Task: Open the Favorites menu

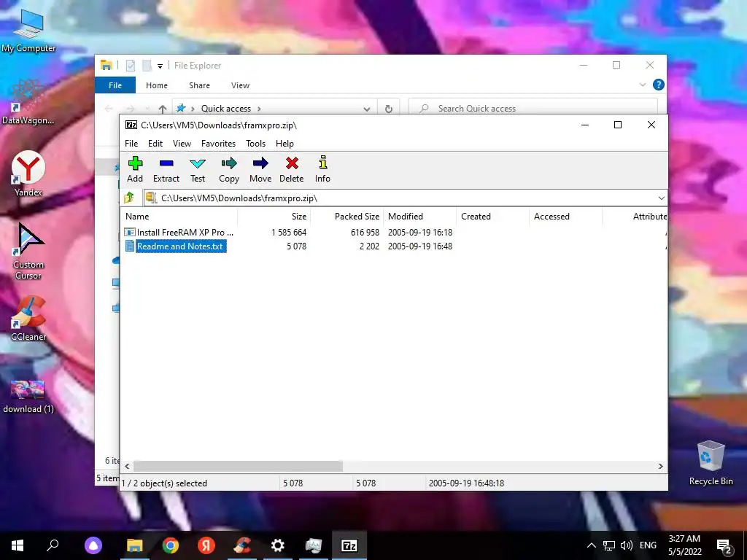Action: pyautogui.click(x=218, y=144)
